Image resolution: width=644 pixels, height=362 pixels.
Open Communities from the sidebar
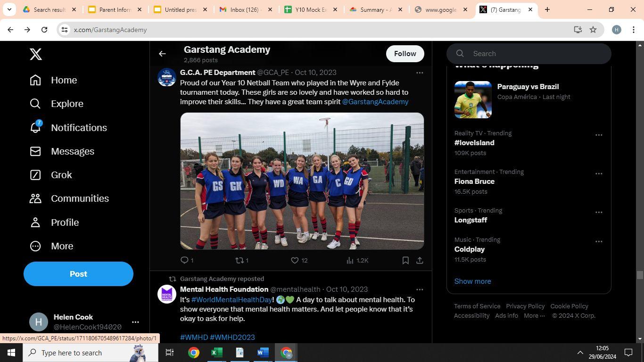point(69,198)
